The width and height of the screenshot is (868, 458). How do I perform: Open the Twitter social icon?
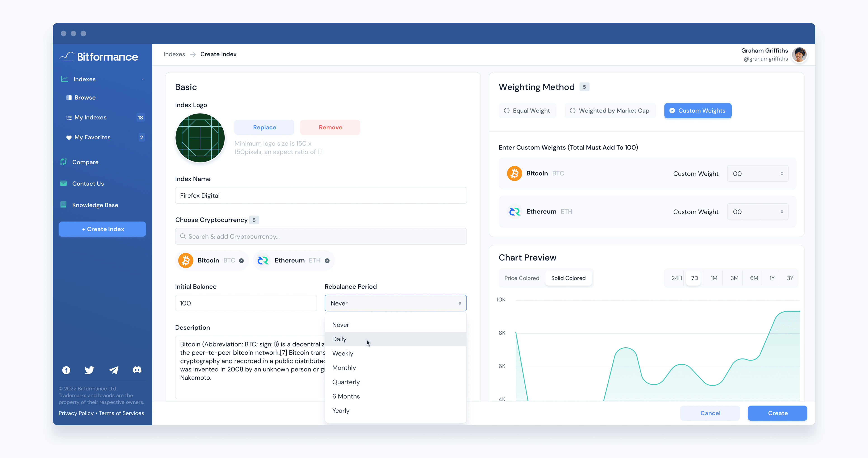89,370
